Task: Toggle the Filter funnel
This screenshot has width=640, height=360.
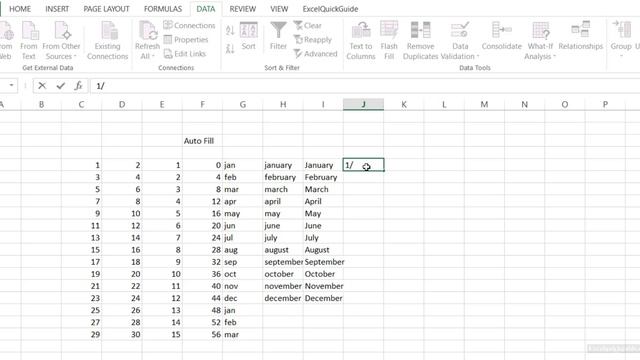Action: click(278, 37)
